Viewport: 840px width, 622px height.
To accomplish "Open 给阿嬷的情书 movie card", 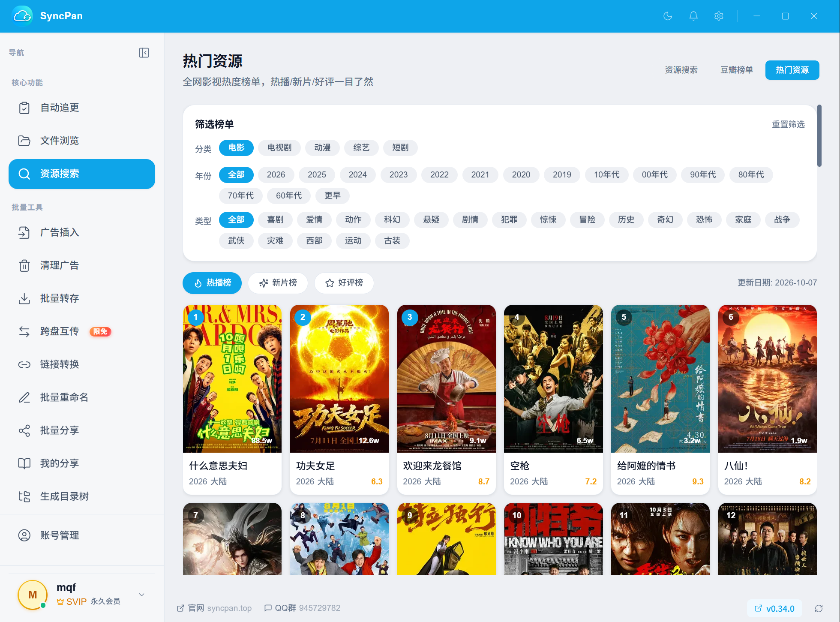I will click(x=660, y=400).
